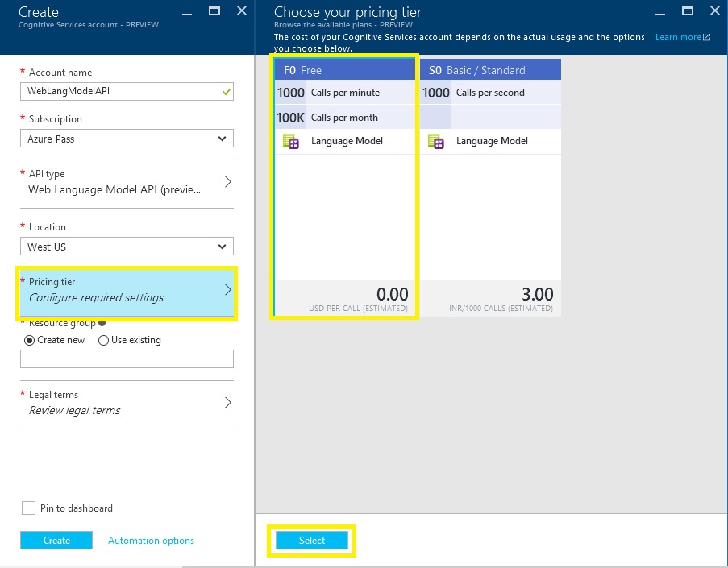The width and height of the screenshot is (728, 568).
Task: Minimize the Create blade
Action: (187, 14)
